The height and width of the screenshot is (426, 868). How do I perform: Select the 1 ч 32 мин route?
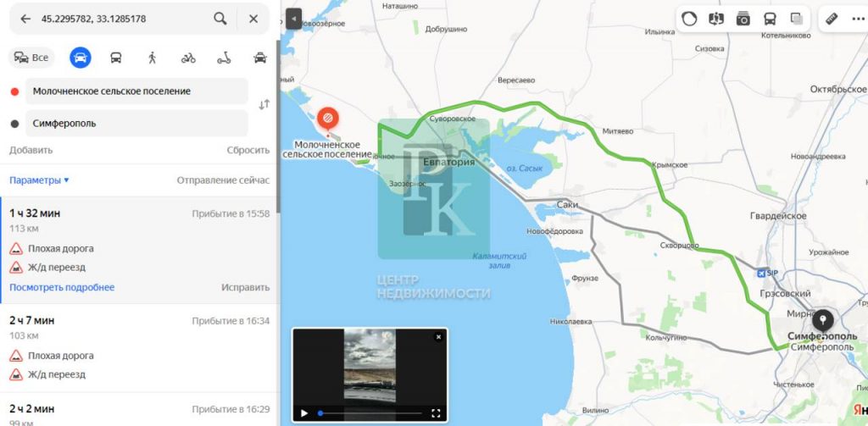point(139,250)
